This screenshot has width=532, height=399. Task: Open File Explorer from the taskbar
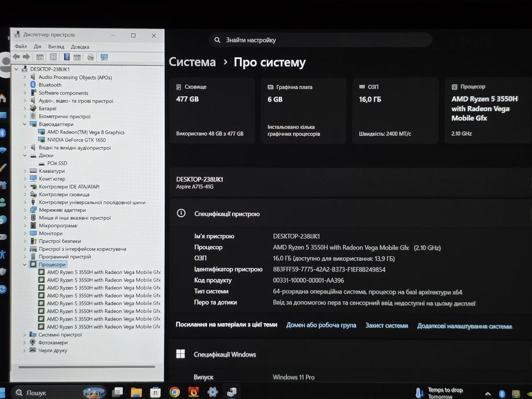[136, 392]
